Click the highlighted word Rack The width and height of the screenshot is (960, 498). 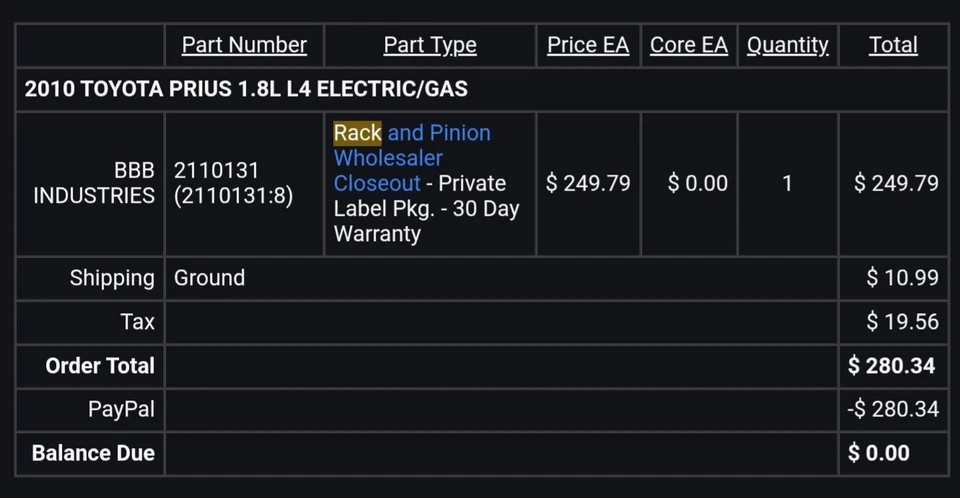tap(357, 133)
